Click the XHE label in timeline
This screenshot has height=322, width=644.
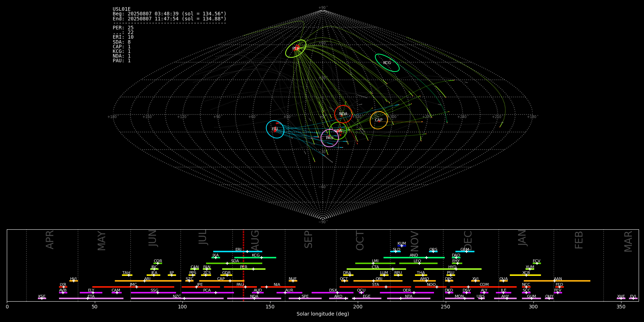tap(621, 297)
